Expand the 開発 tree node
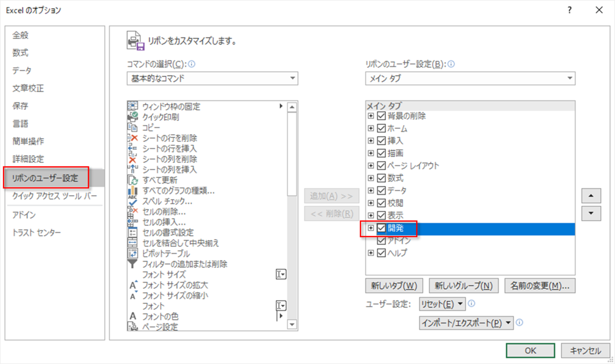This screenshot has height=364, width=615. point(371,228)
